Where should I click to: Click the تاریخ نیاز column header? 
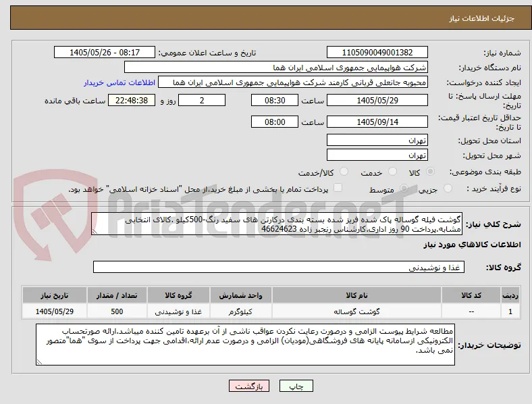pyautogui.click(x=54, y=295)
